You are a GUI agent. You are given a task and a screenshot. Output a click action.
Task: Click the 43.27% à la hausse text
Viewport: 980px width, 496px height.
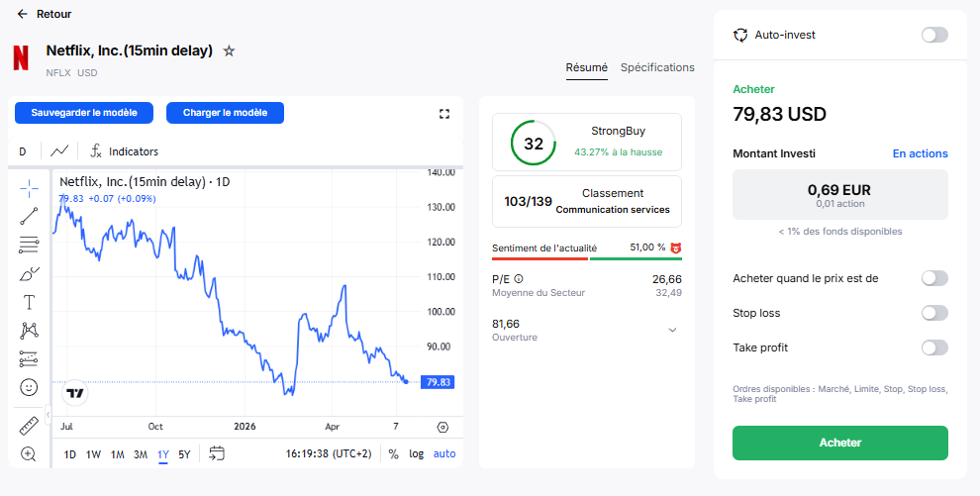(618, 151)
